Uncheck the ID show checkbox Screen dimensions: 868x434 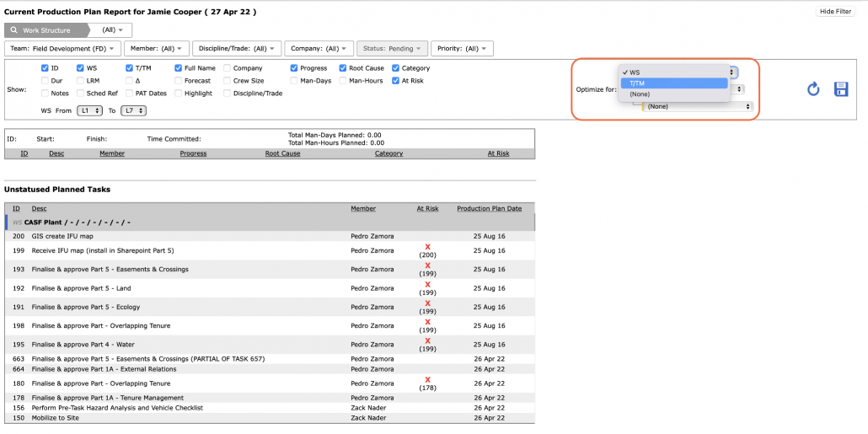(x=45, y=68)
